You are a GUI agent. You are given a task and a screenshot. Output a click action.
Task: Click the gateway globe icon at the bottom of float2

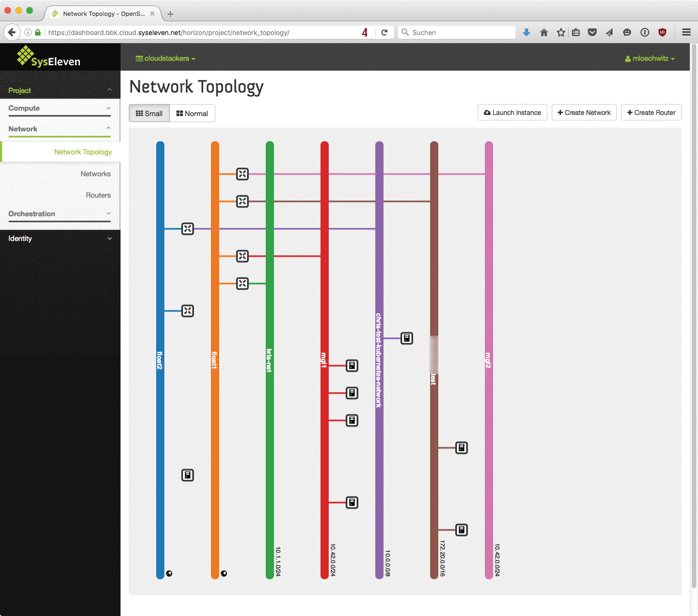tap(169, 573)
